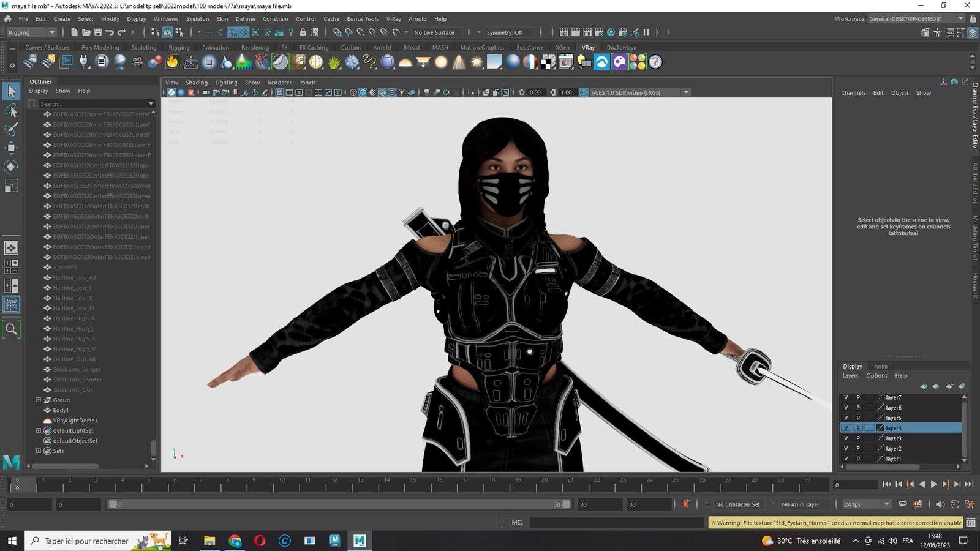Open the Workspace selector dropdown
Screen dimensions: 980x551
(916, 19)
